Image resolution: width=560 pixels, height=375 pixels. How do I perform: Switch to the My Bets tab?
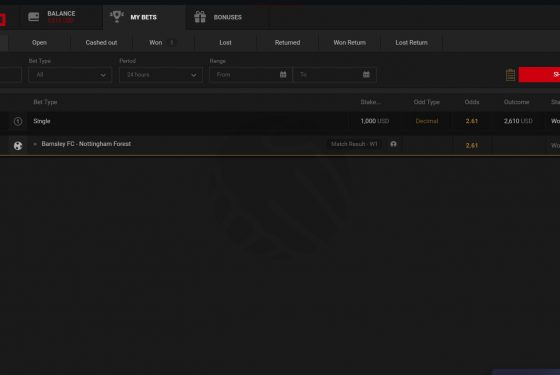tap(144, 17)
